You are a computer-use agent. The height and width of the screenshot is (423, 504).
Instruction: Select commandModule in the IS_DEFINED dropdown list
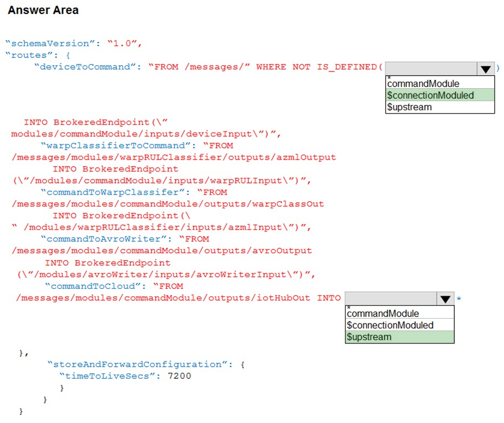[x=440, y=83]
